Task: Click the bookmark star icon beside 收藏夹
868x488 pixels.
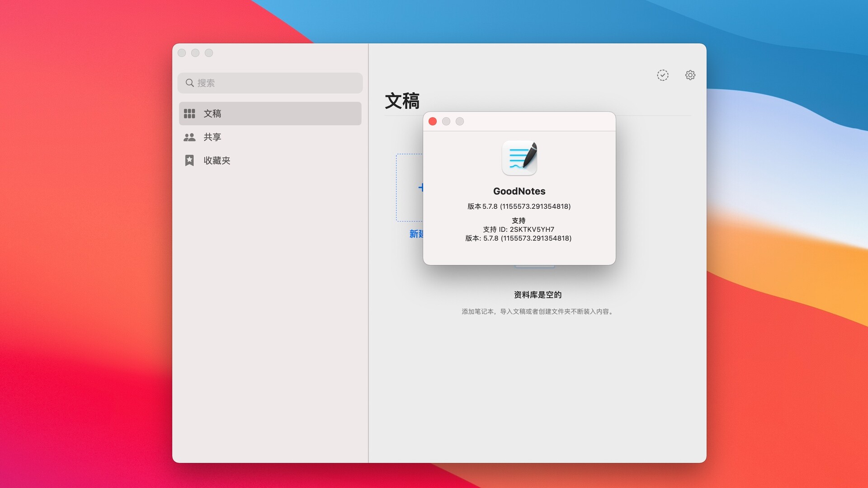Action: tap(189, 160)
